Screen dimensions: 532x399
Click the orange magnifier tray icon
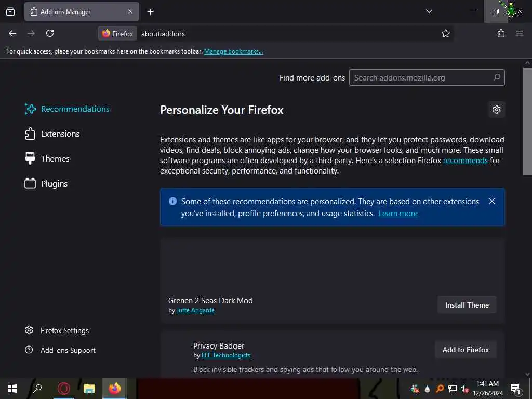coord(440,389)
